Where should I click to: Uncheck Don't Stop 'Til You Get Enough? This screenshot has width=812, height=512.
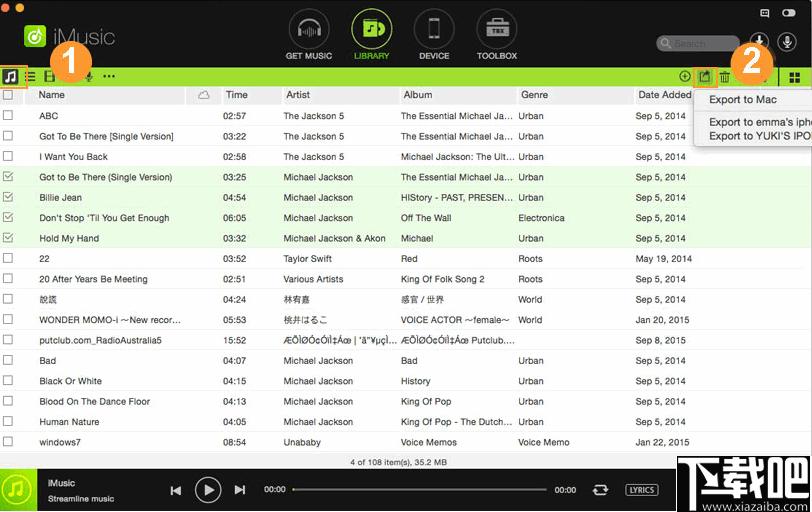tap(8, 217)
